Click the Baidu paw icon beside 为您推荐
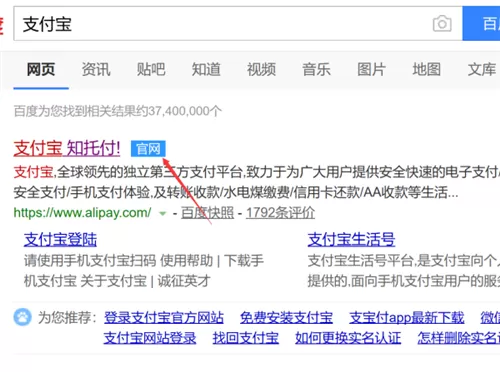This screenshot has width=500, height=372. [x=22, y=317]
